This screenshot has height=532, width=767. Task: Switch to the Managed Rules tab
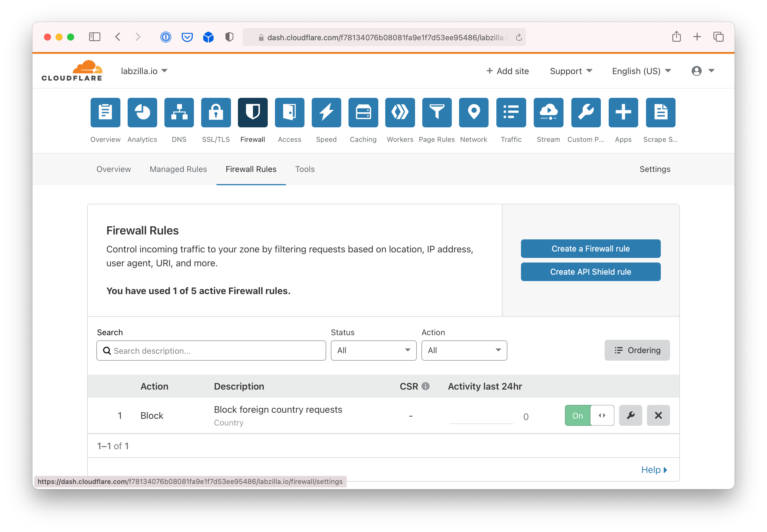tap(178, 169)
